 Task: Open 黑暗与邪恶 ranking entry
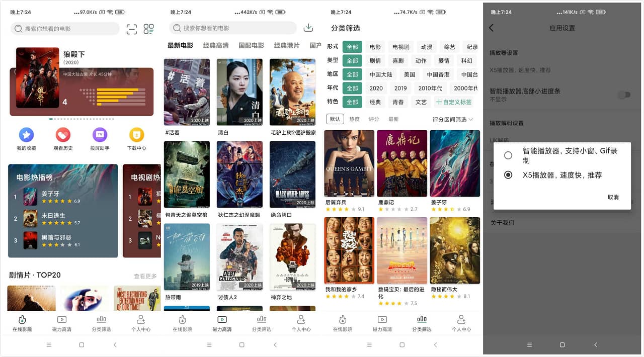[x=63, y=240]
